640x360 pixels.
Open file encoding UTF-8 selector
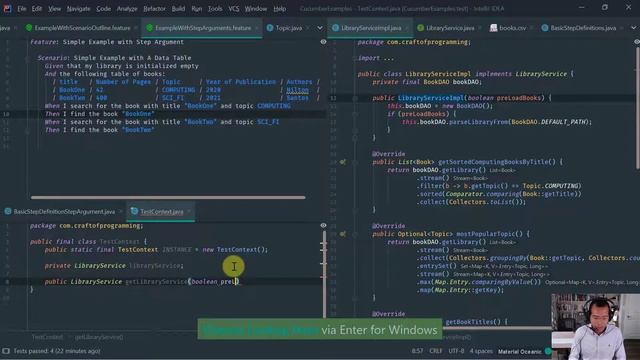coord(456,351)
